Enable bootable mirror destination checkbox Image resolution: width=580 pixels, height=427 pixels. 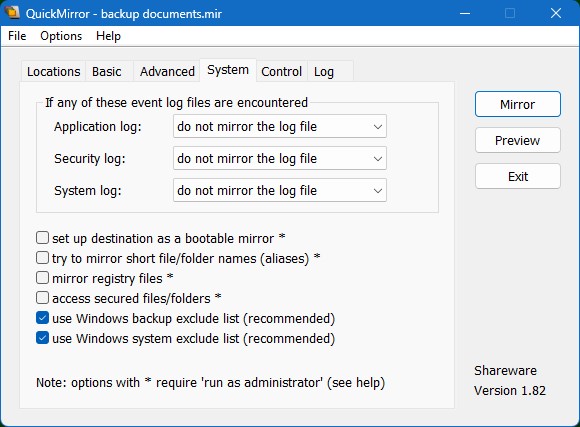[x=43, y=238]
